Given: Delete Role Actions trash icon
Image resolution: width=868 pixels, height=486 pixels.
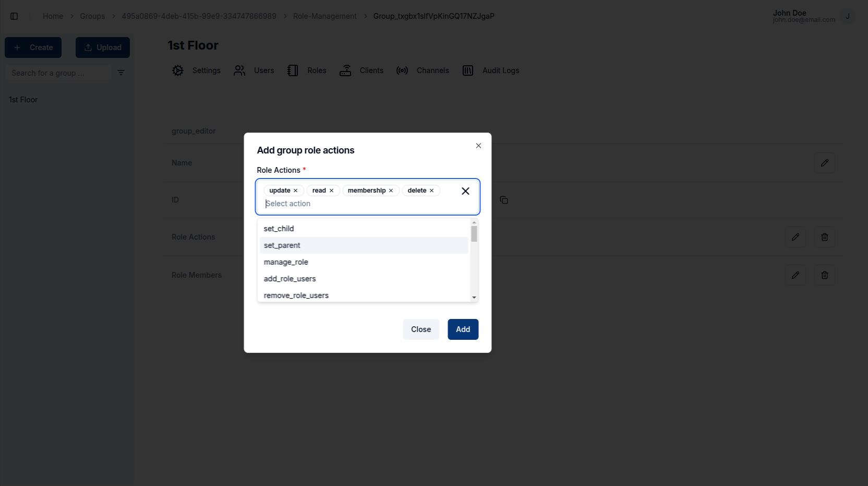Looking at the screenshot, I should click(x=824, y=237).
